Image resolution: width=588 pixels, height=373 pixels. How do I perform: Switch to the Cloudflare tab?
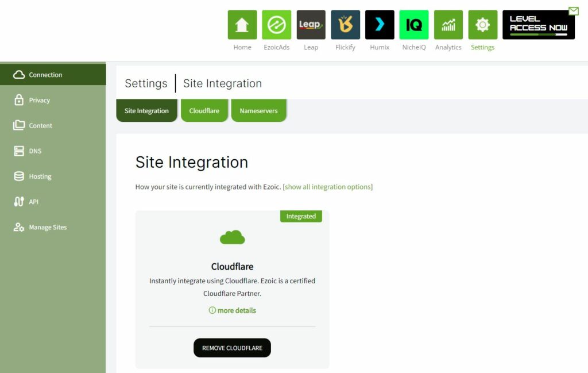click(x=204, y=111)
